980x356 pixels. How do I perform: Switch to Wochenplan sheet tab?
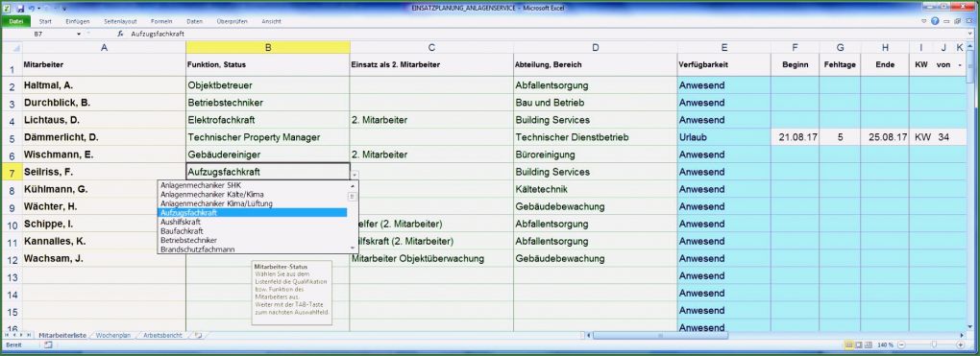point(113,336)
